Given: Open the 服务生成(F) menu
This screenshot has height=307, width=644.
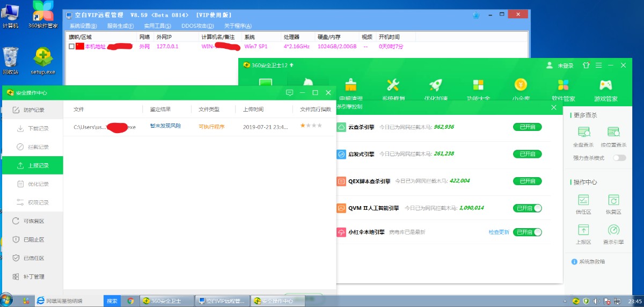Looking at the screenshot, I should pyautogui.click(x=121, y=26).
